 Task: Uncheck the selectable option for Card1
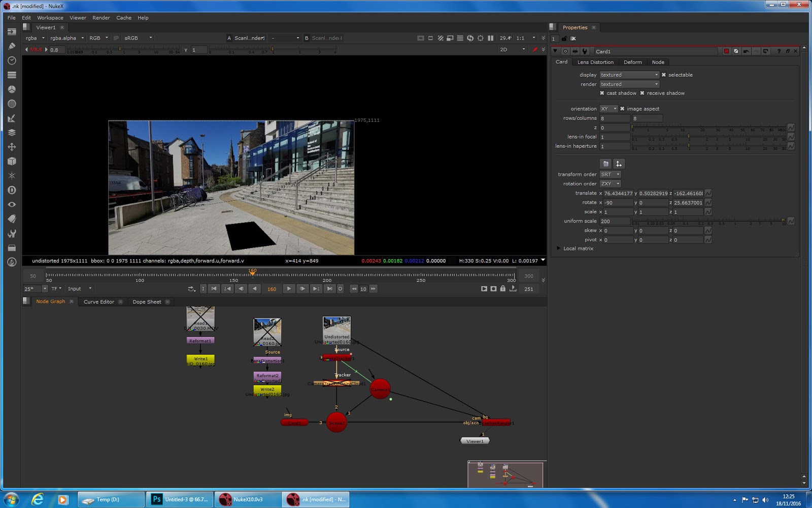pyautogui.click(x=664, y=75)
